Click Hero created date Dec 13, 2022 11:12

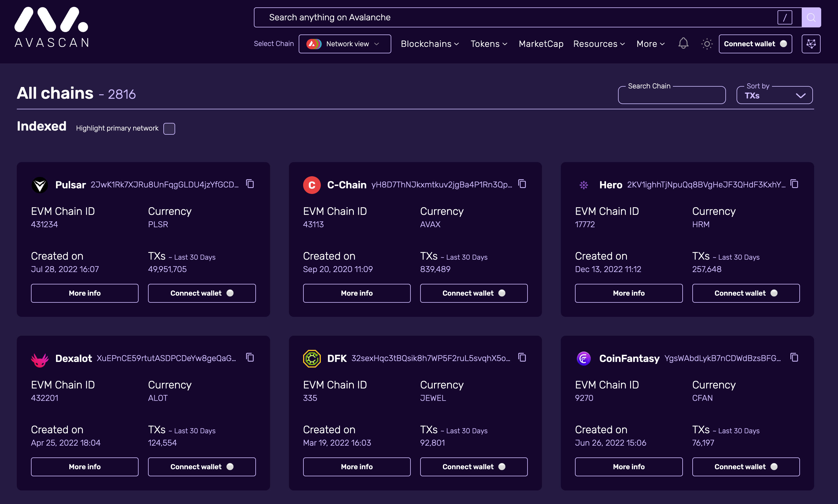pyautogui.click(x=608, y=269)
